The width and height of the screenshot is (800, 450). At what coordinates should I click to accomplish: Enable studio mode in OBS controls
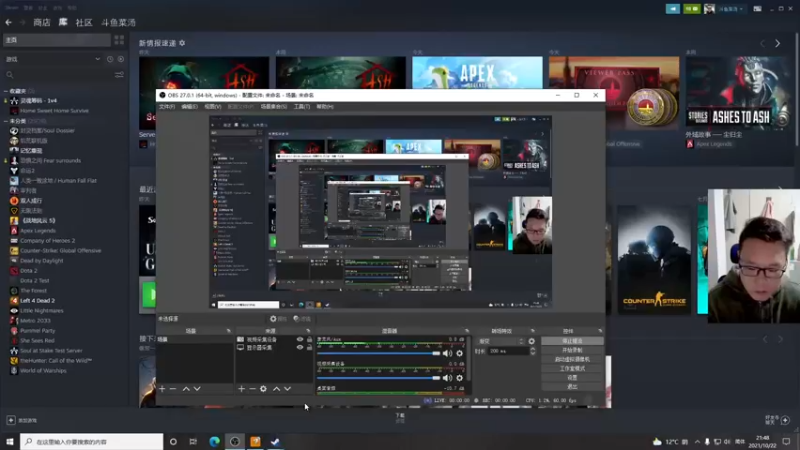tap(572, 368)
